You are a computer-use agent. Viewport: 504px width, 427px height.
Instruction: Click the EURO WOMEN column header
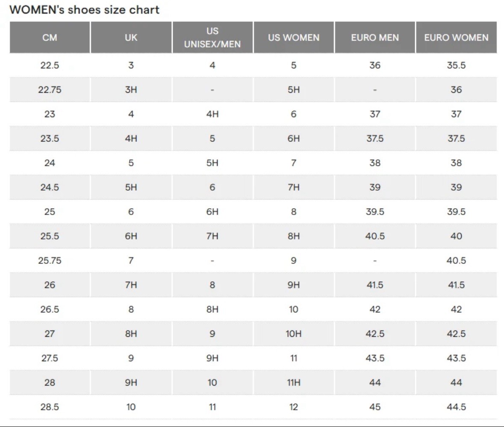(x=456, y=38)
